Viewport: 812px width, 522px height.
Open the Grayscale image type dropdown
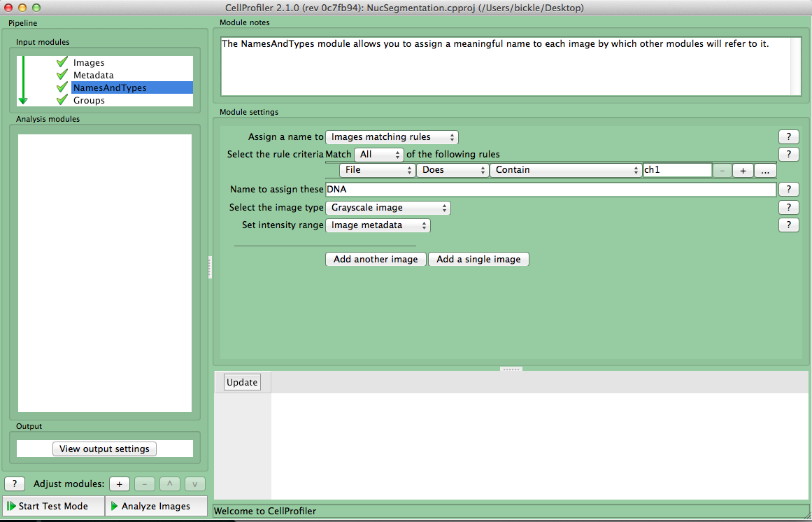tap(388, 208)
